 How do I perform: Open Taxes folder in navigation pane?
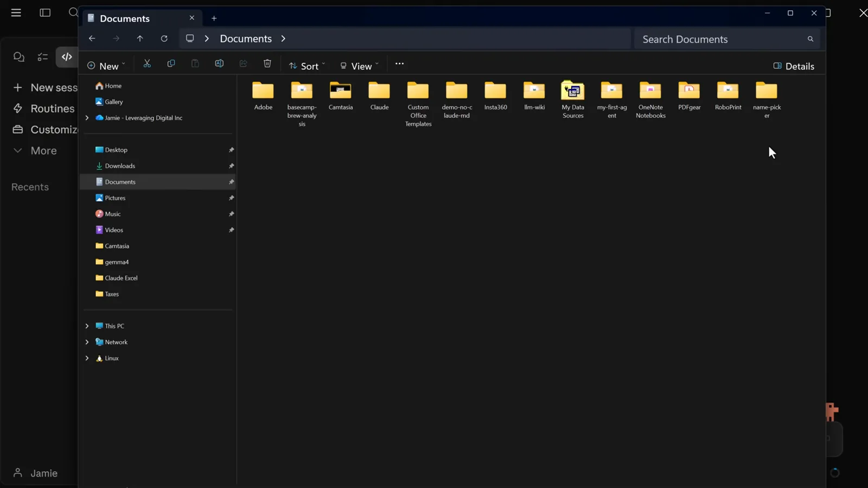coord(107,294)
